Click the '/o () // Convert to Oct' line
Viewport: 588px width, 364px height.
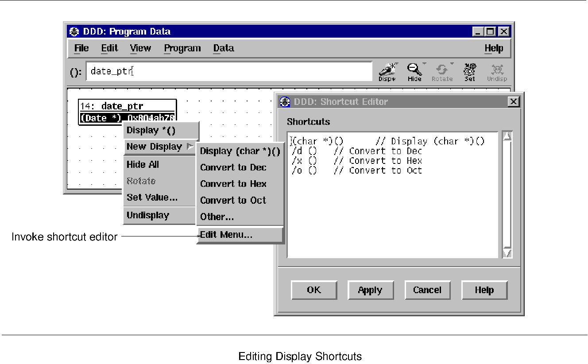pos(357,170)
